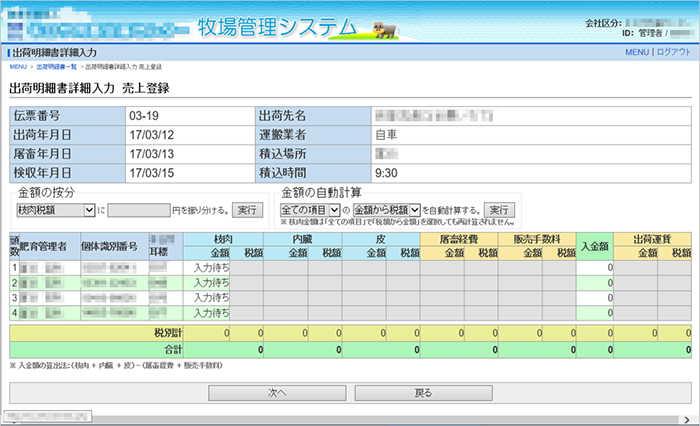Click the cow logo icon in header
Image resolution: width=700 pixels, height=426 pixels.
[381, 27]
